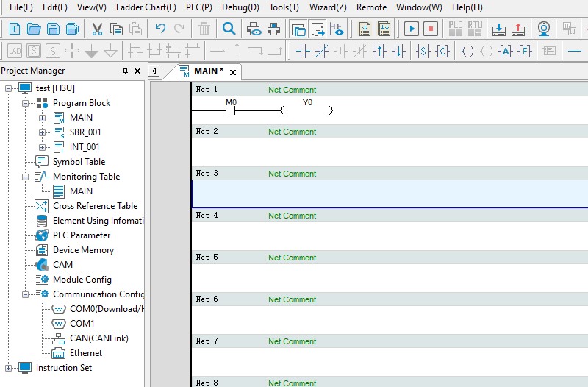Insert an output coil element
This screenshot has height=387, width=588.
point(467,51)
